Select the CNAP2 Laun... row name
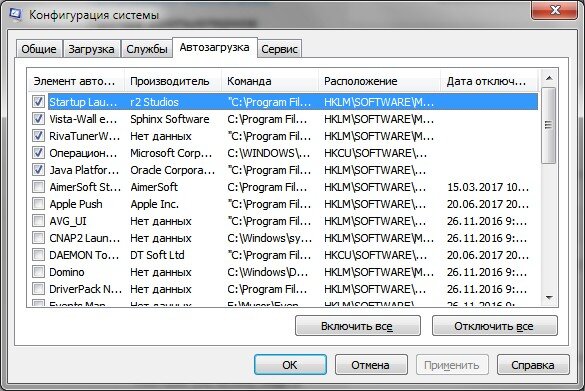The height and width of the screenshot is (391, 585). tap(85, 238)
